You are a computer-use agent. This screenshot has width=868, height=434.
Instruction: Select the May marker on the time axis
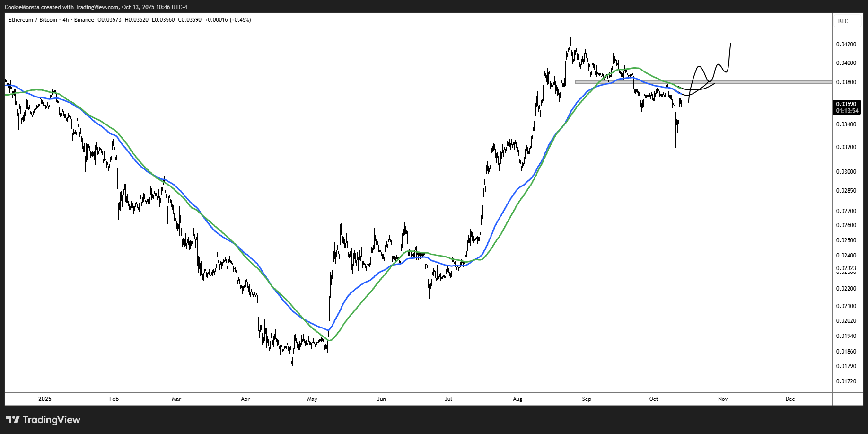coord(312,399)
